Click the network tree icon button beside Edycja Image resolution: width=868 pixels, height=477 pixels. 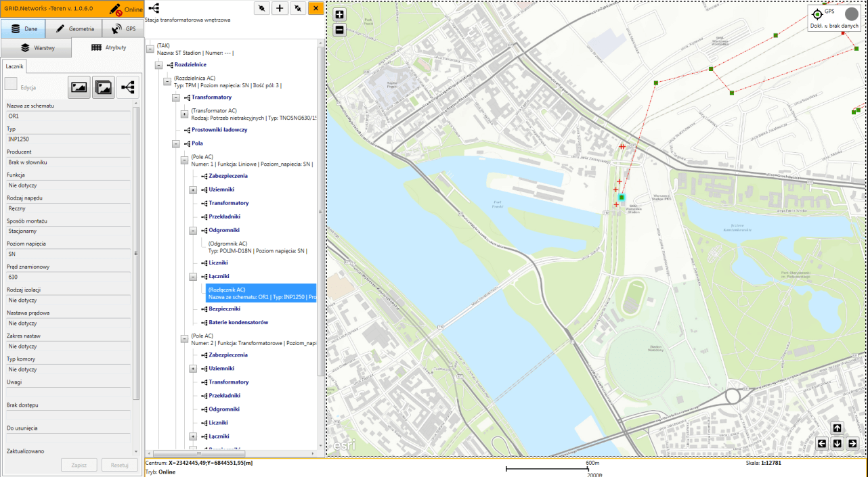(127, 87)
